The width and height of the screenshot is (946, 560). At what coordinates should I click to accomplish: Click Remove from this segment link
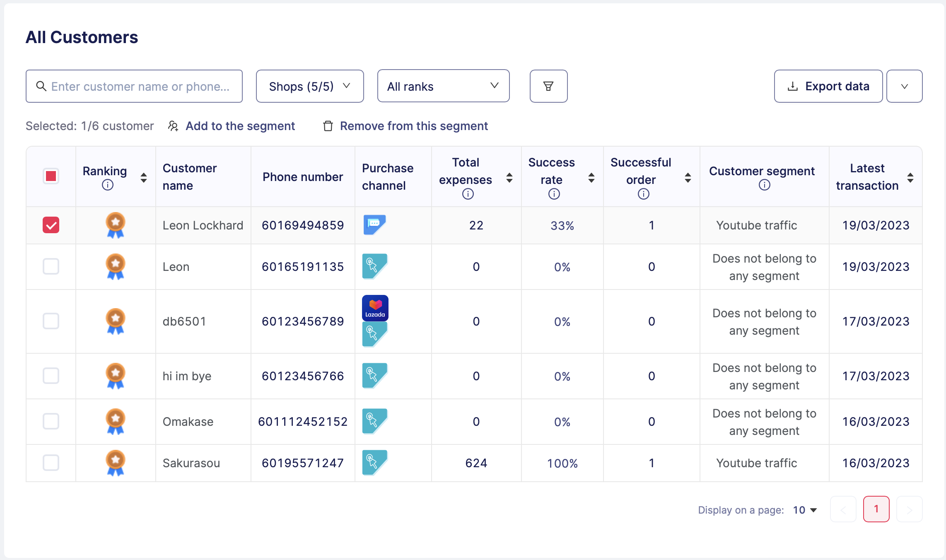(x=413, y=126)
